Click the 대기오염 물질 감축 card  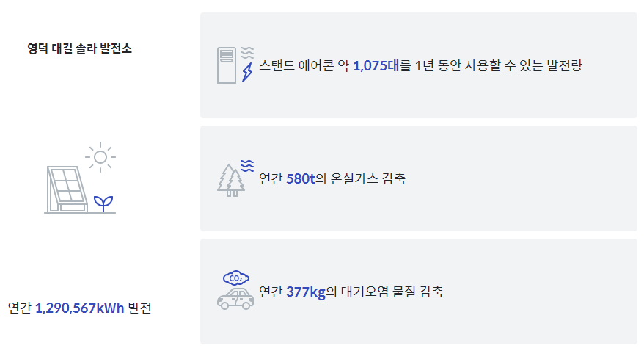point(419,292)
